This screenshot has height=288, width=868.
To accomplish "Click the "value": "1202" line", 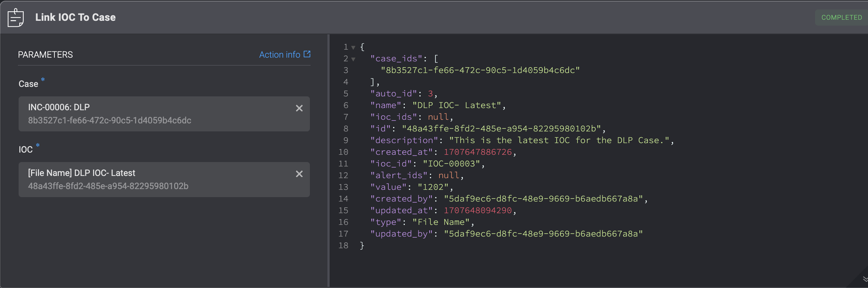I will [x=412, y=187].
